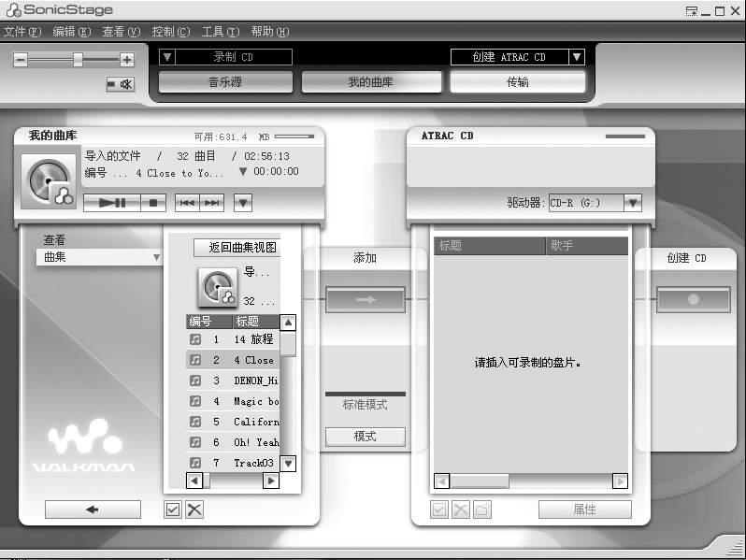Click music note icon for 4 Close track
The height and width of the screenshot is (560, 746).
click(195, 360)
